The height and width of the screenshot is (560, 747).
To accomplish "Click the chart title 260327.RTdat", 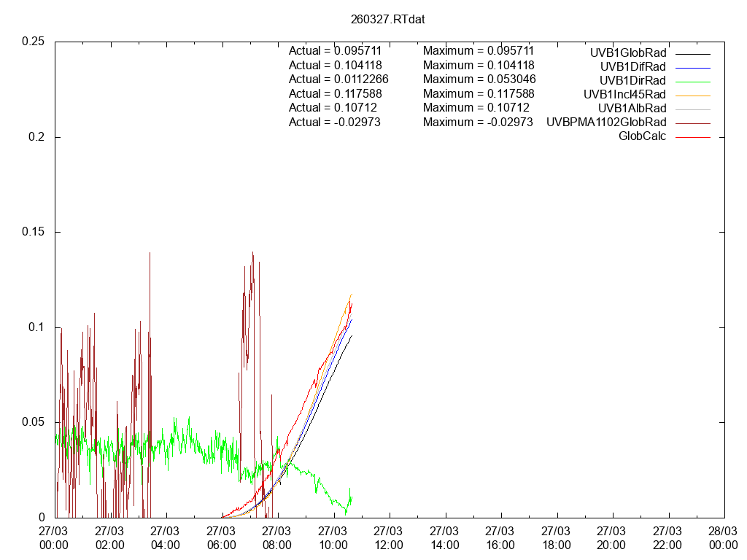I will (x=387, y=20).
